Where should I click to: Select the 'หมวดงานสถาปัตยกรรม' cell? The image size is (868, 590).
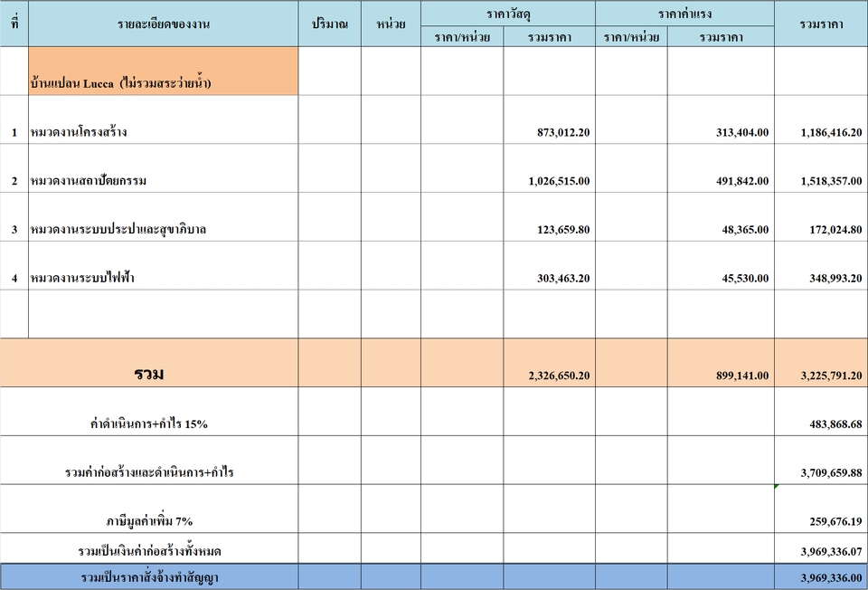pyautogui.click(x=164, y=168)
